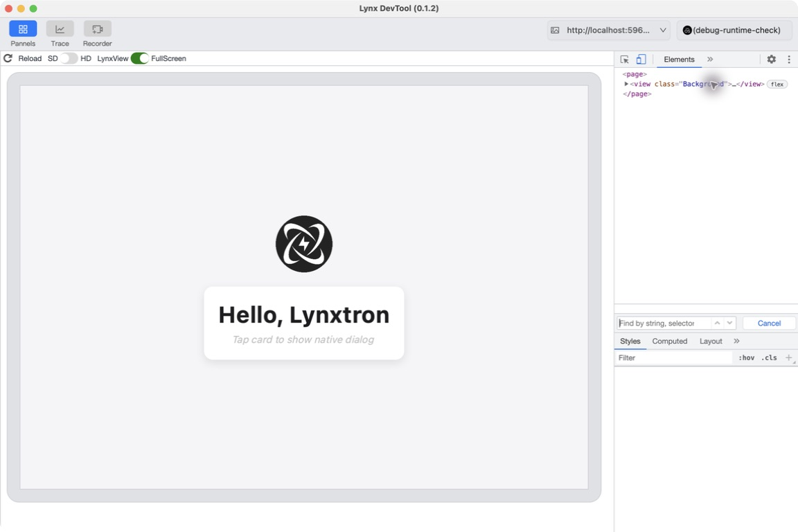The image size is (798, 532).
Task: Expand the view class Background node
Action: [626, 84]
